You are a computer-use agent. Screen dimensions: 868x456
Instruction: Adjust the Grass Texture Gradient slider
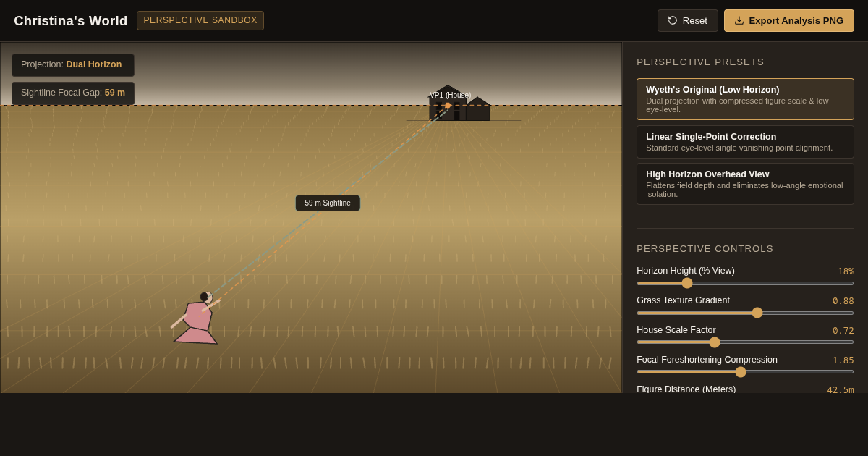coord(745,313)
